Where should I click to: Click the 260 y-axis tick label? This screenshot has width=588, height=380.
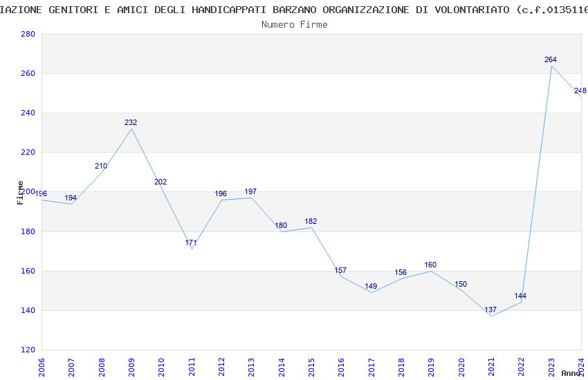(28, 73)
